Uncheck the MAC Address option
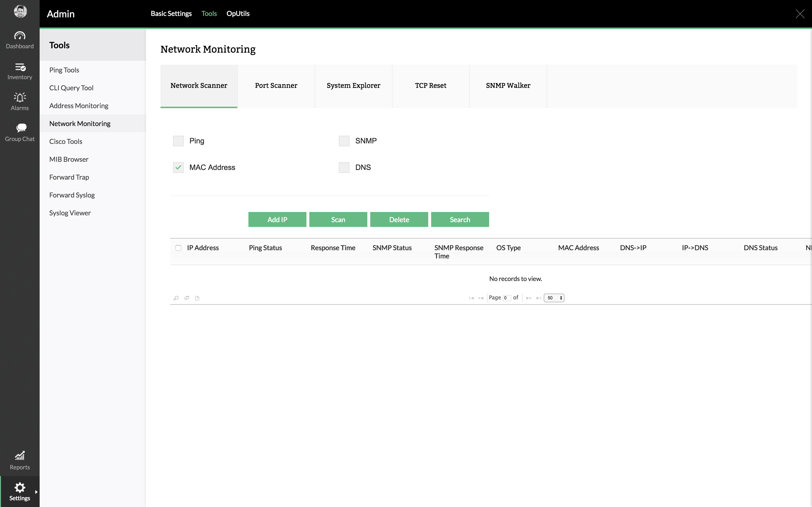The image size is (812, 507). click(178, 167)
